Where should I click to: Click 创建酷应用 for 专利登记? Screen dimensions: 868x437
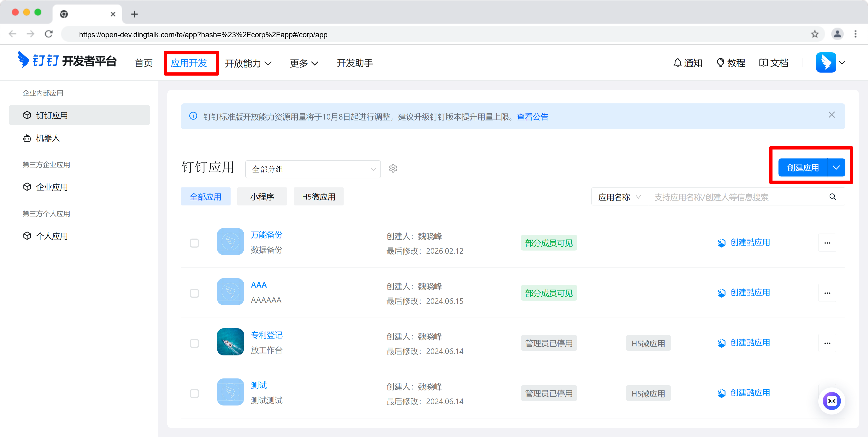pyautogui.click(x=743, y=343)
